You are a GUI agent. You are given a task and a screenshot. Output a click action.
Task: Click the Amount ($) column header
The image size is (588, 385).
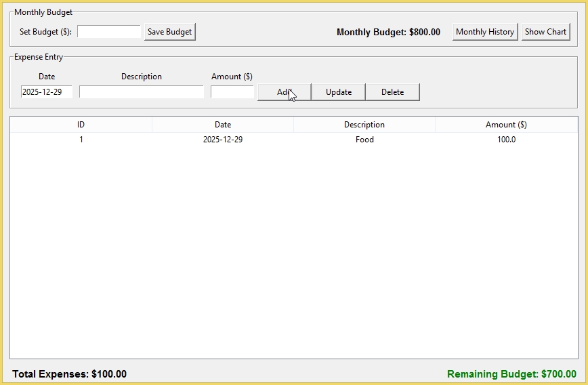(x=506, y=125)
